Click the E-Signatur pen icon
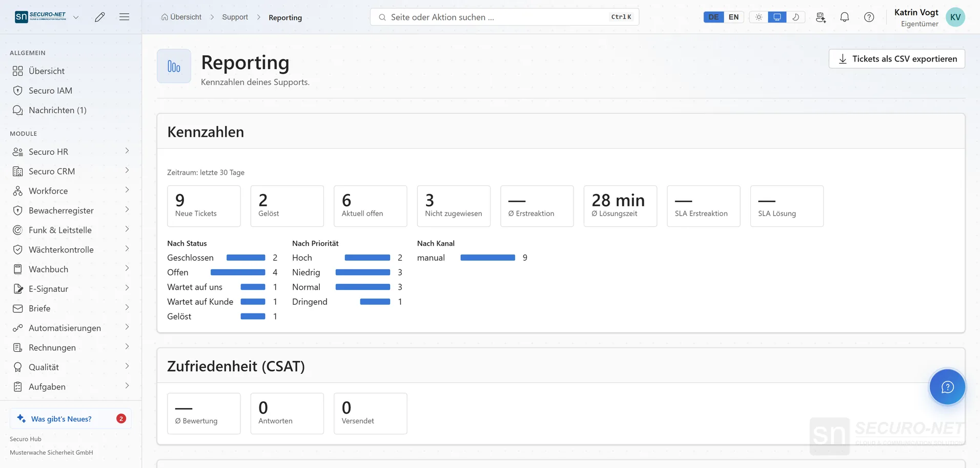 [18, 289]
